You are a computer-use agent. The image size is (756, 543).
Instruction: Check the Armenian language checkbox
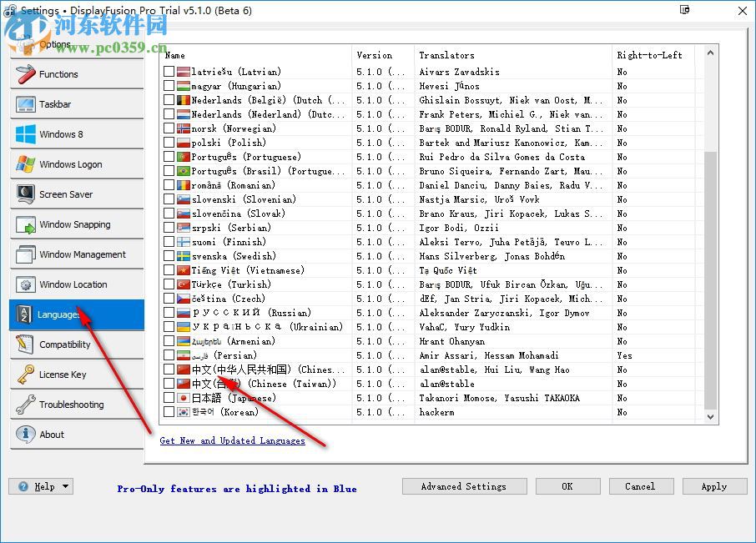tap(169, 341)
